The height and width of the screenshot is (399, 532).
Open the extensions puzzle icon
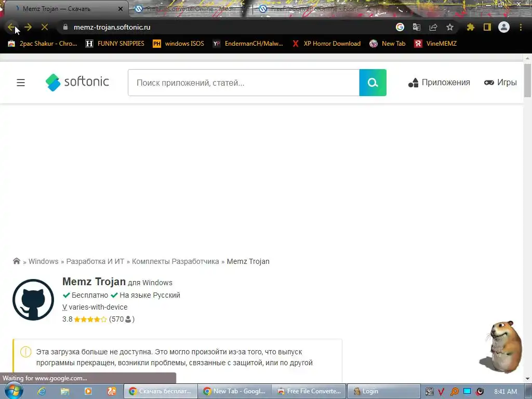click(471, 27)
